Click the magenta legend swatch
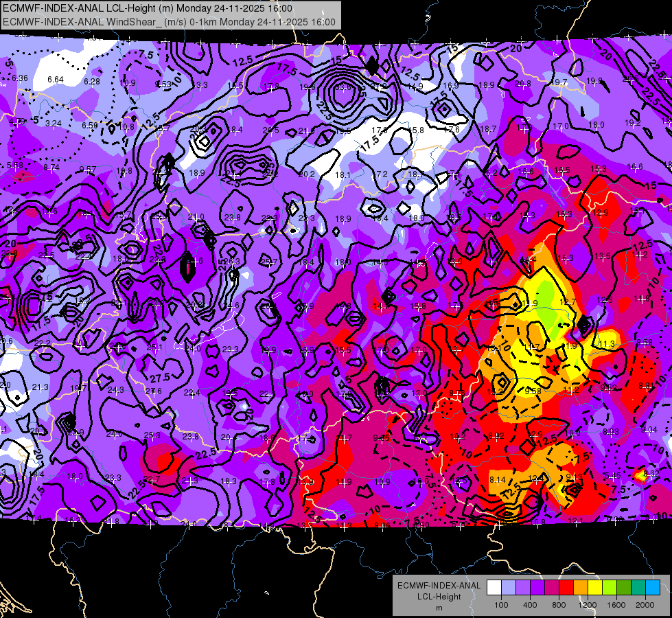 [x=552, y=588]
